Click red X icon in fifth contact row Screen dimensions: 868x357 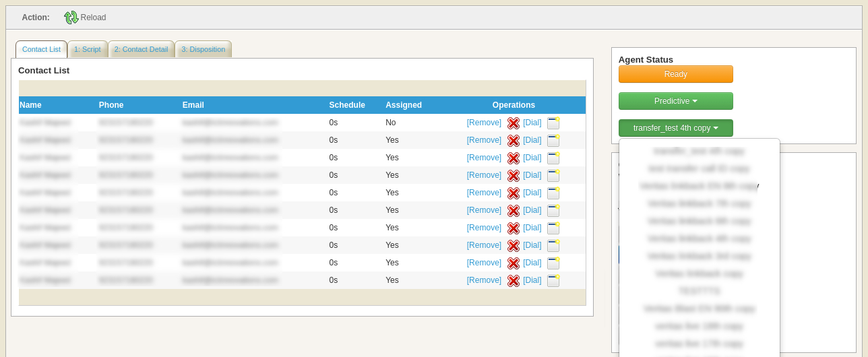[513, 193]
